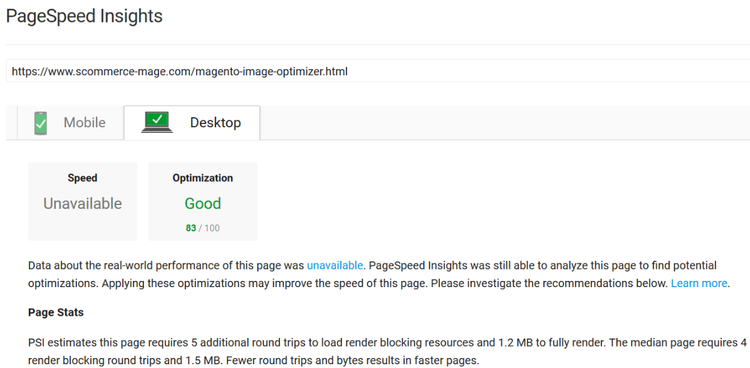Click the Speed 'Unavailable' score card
750x368 pixels.
tap(83, 201)
